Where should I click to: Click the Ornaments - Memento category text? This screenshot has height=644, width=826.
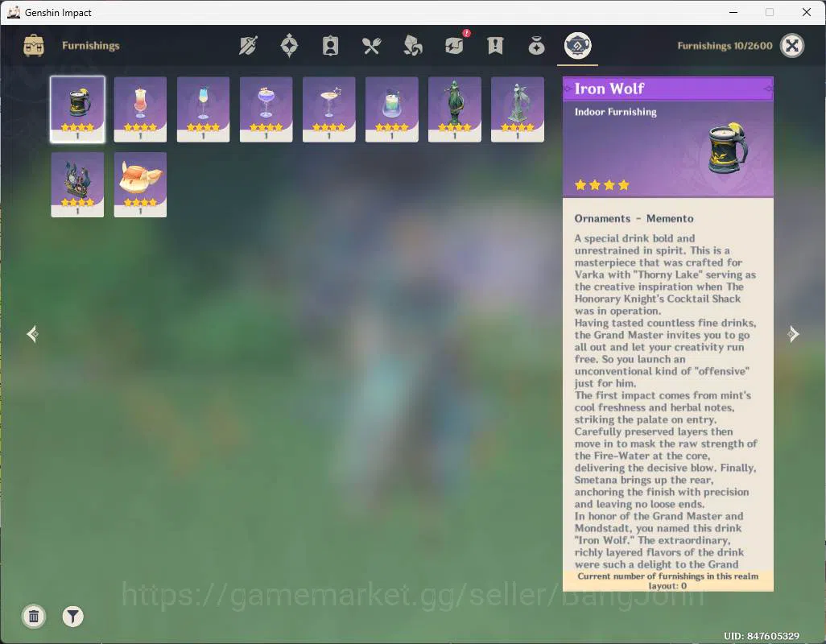tap(634, 218)
